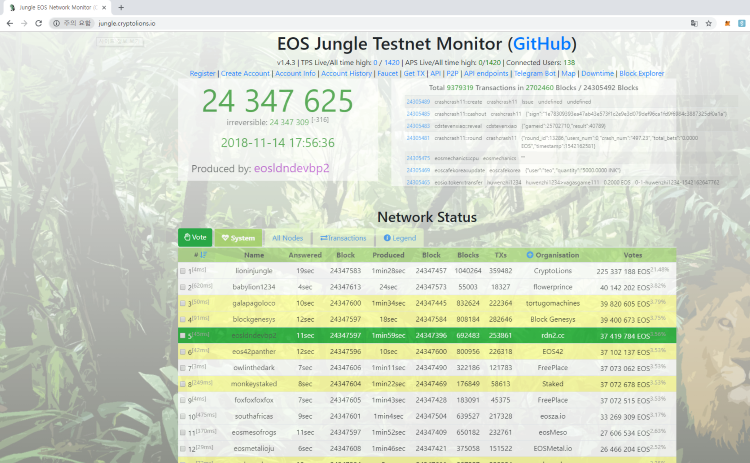Click the green Vote button
The height and width of the screenshot is (463, 750).
(195, 237)
